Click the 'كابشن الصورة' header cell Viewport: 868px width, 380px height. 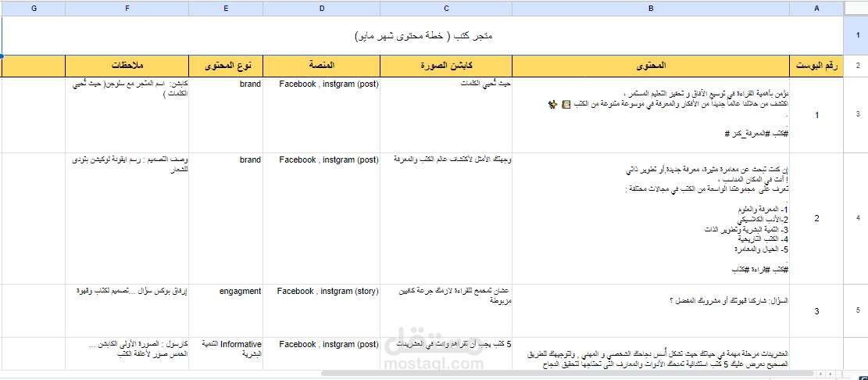pos(446,66)
